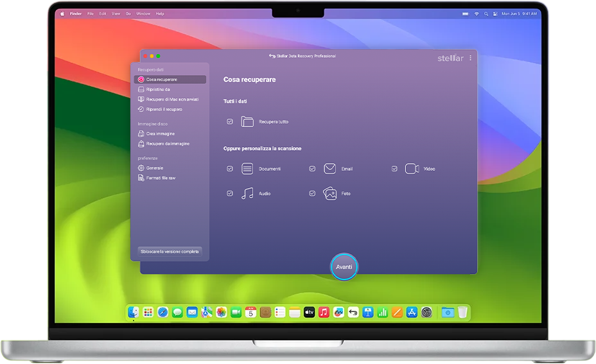Viewport: 596px width, 364px height.
Task: Toggle the Recupera tutto checkbox
Action: [x=229, y=121]
